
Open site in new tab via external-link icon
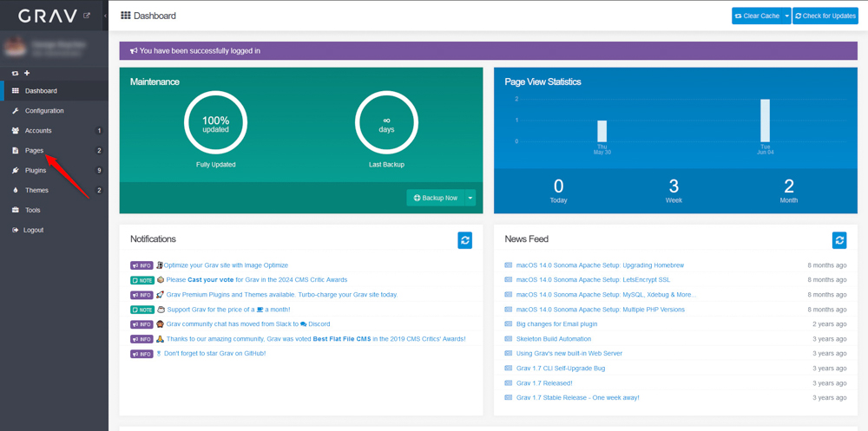click(86, 16)
